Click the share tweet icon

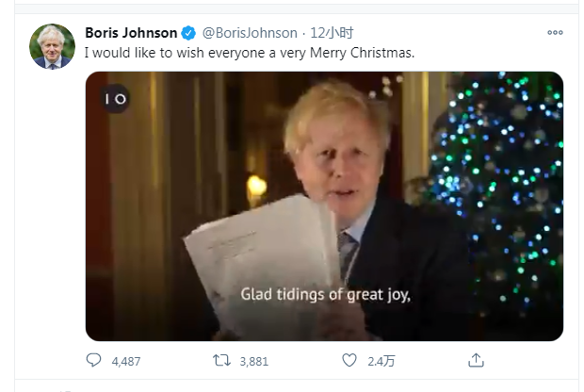click(x=476, y=360)
